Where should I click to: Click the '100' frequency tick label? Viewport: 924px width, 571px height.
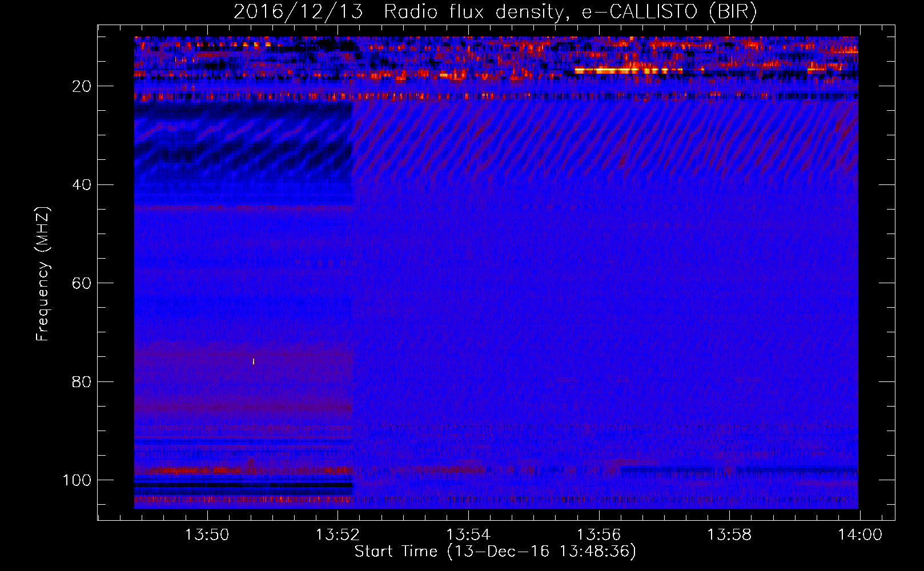click(77, 480)
